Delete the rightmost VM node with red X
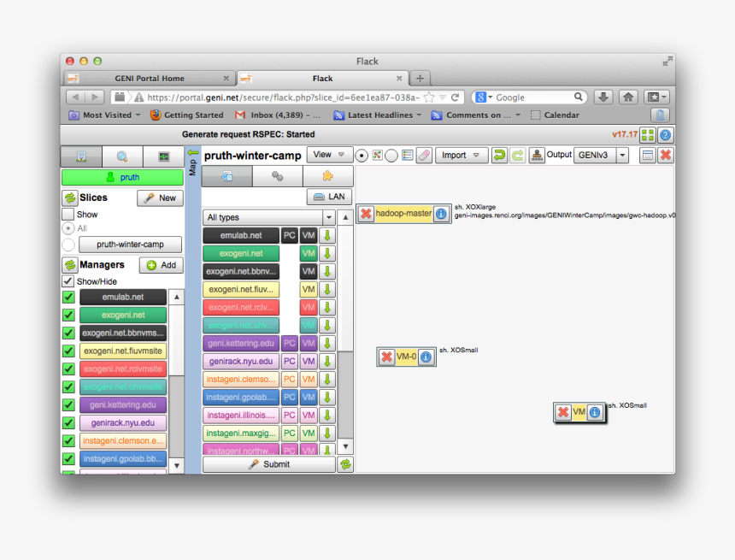The width and height of the screenshot is (735, 560). [x=563, y=412]
